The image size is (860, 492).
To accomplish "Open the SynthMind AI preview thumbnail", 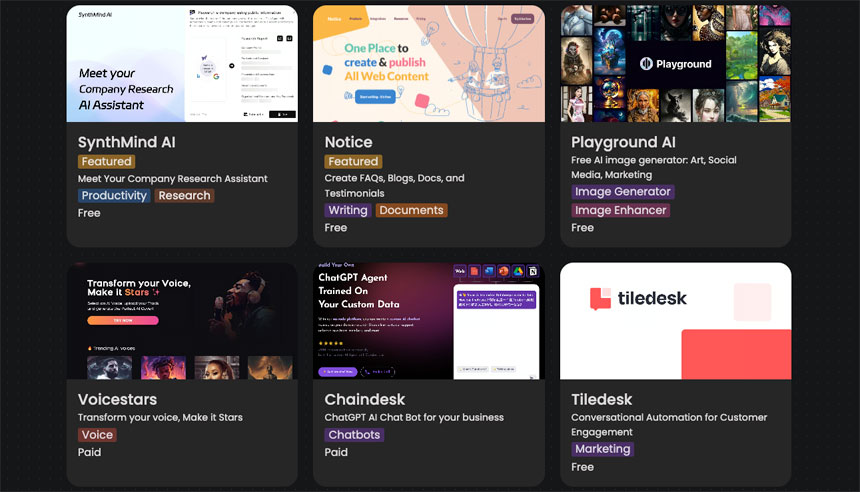I will pyautogui.click(x=182, y=64).
